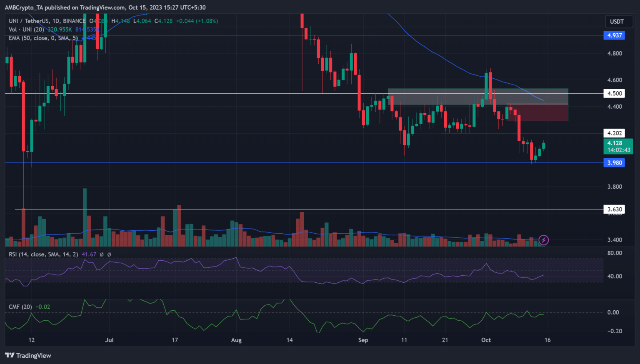This screenshot has width=640, height=364.
Task: Click the Oct label on time axis
Action: (x=486, y=340)
